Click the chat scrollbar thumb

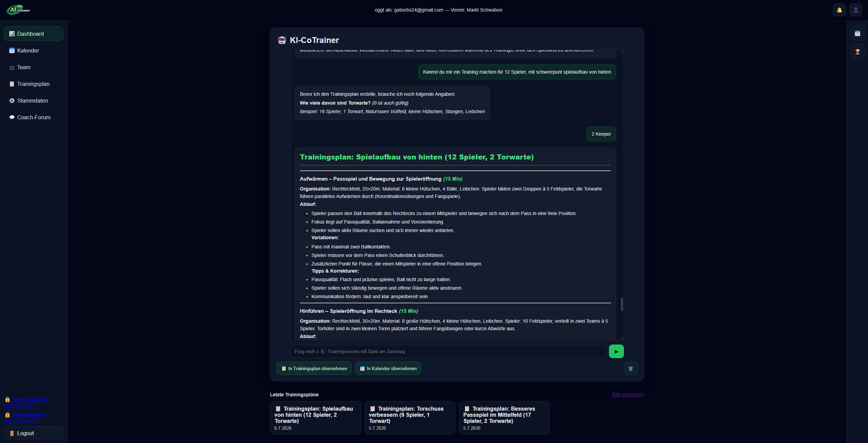(622, 304)
